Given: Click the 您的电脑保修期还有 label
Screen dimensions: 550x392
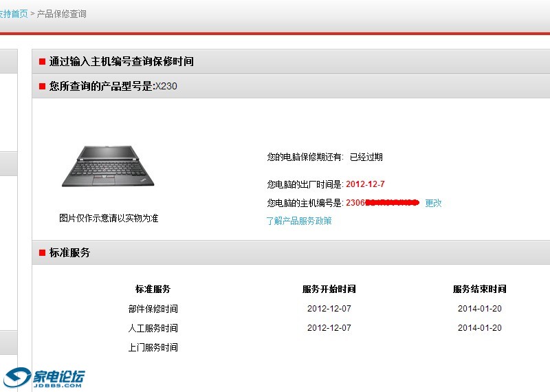Looking at the screenshot, I should coord(305,157).
